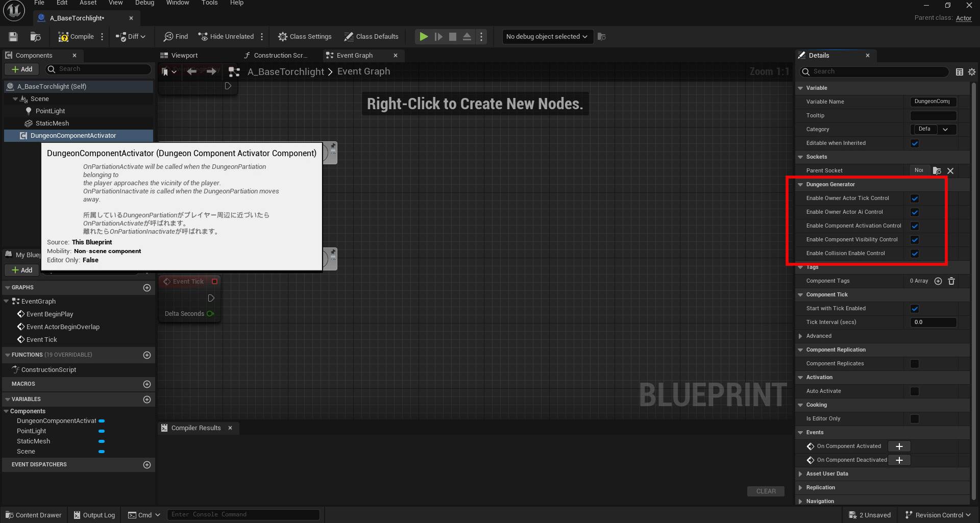Open Details view settings gear
The width and height of the screenshot is (980, 523).
(x=972, y=72)
